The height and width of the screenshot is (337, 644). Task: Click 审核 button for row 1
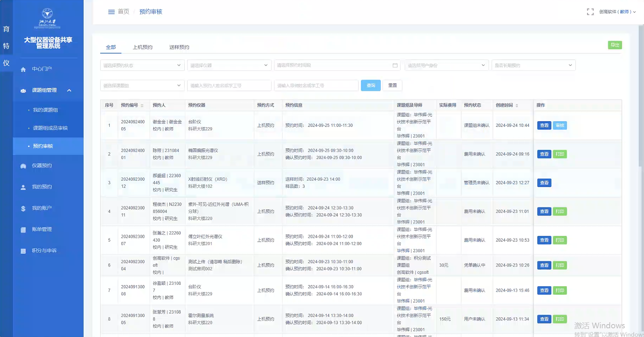[560, 125]
